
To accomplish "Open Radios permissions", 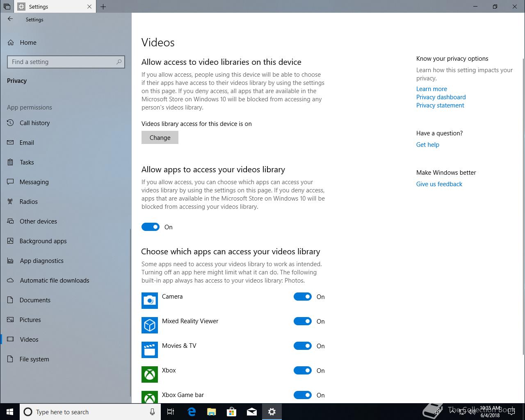I will pyautogui.click(x=66, y=202).
